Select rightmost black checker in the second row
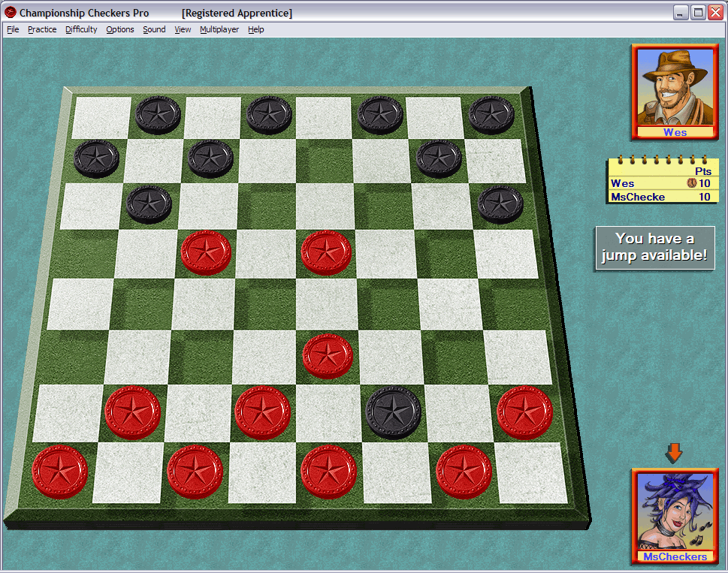728x573 pixels. coord(439,158)
